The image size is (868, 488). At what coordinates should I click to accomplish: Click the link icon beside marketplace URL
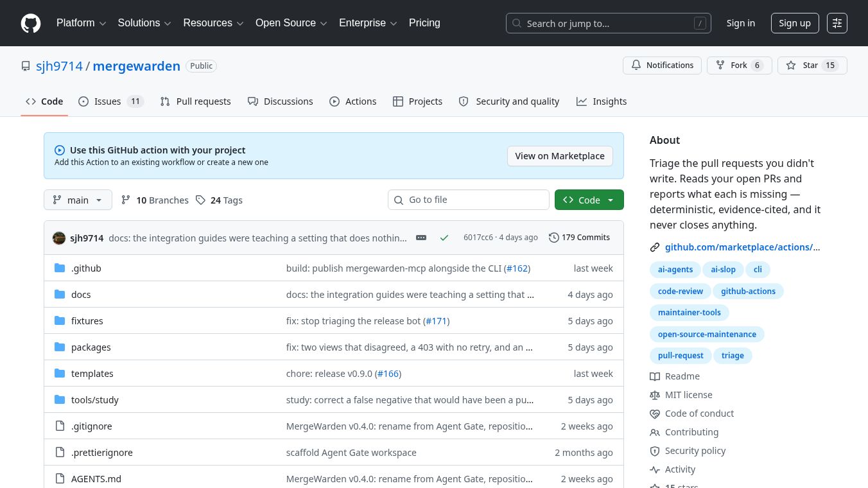655,247
